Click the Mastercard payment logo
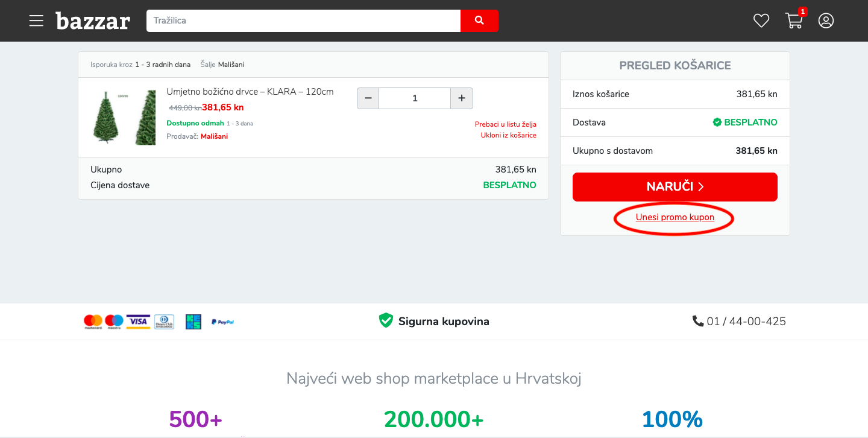 click(x=93, y=322)
